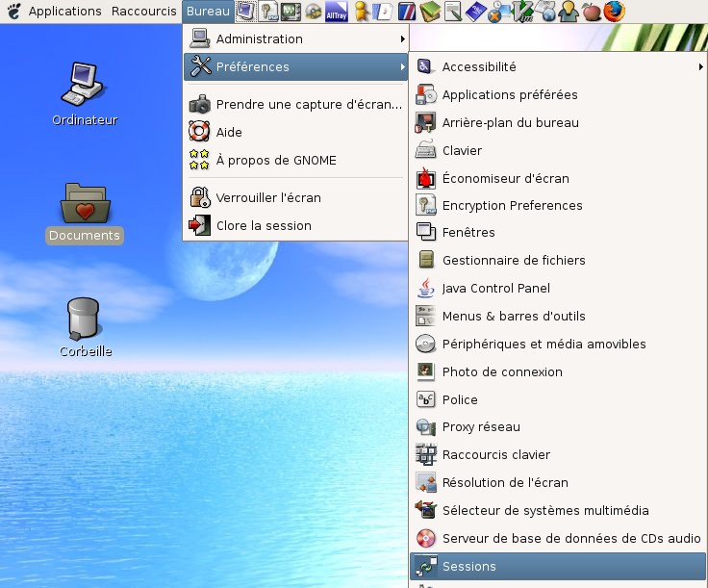This screenshot has height=588, width=708.
Task: Select the Fenêtres preferences item
Action: pyautogui.click(x=558, y=233)
